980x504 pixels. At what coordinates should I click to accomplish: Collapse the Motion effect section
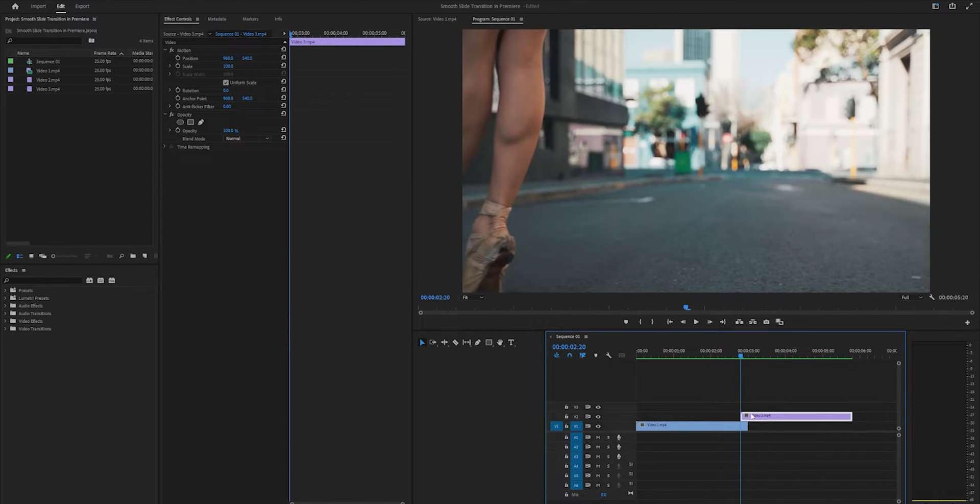[x=165, y=50]
